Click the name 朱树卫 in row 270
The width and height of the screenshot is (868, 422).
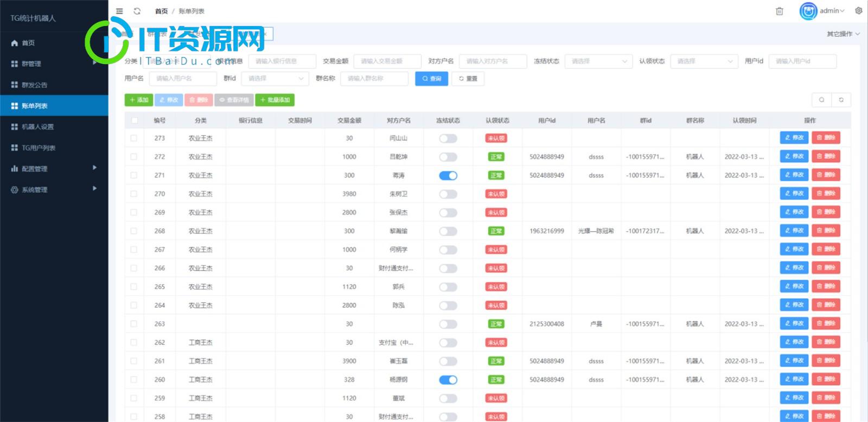tap(398, 194)
